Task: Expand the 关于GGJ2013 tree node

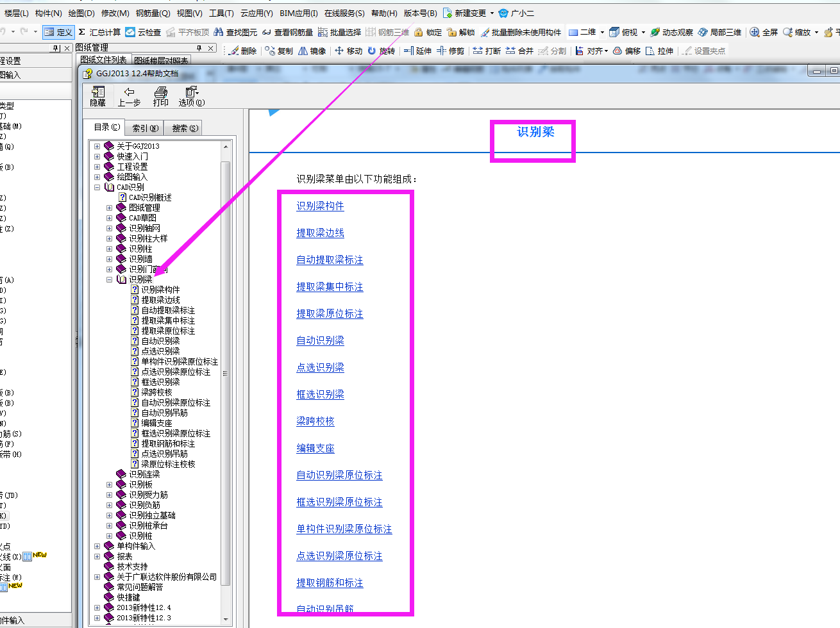Action: click(x=97, y=146)
